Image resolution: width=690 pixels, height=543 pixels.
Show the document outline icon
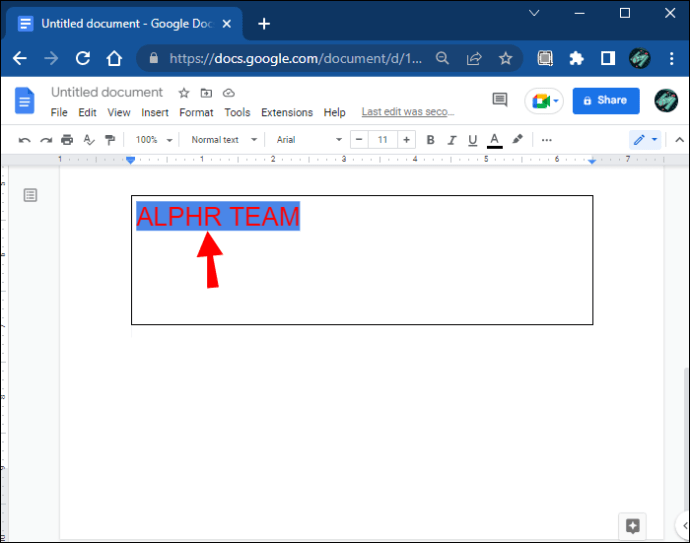(x=30, y=195)
